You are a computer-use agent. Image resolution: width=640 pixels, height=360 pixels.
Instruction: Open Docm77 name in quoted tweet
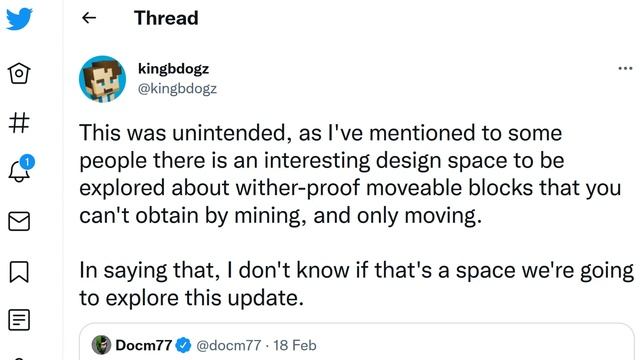click(x=144, y=345)
